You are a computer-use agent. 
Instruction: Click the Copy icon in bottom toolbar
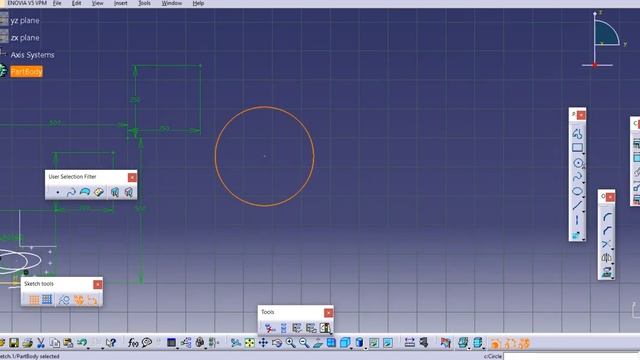(x=55, y=343)
